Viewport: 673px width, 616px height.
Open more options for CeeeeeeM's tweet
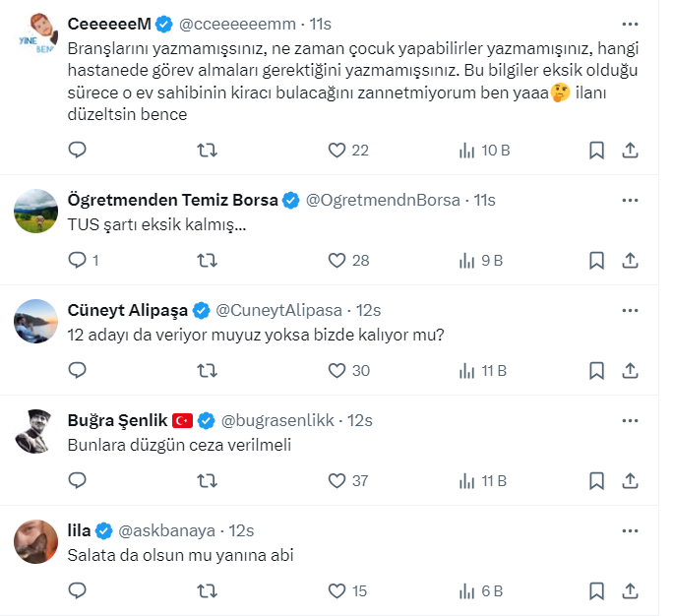coord(631,23)
